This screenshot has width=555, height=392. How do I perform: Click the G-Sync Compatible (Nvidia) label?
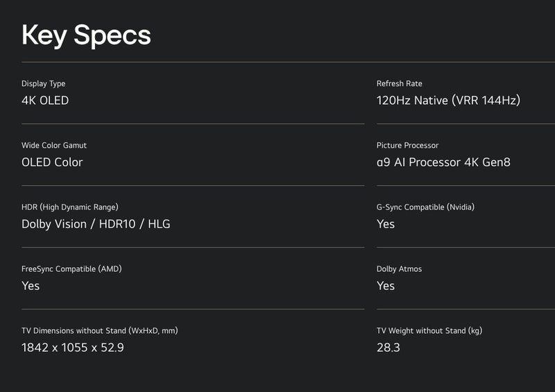[425, 207]
